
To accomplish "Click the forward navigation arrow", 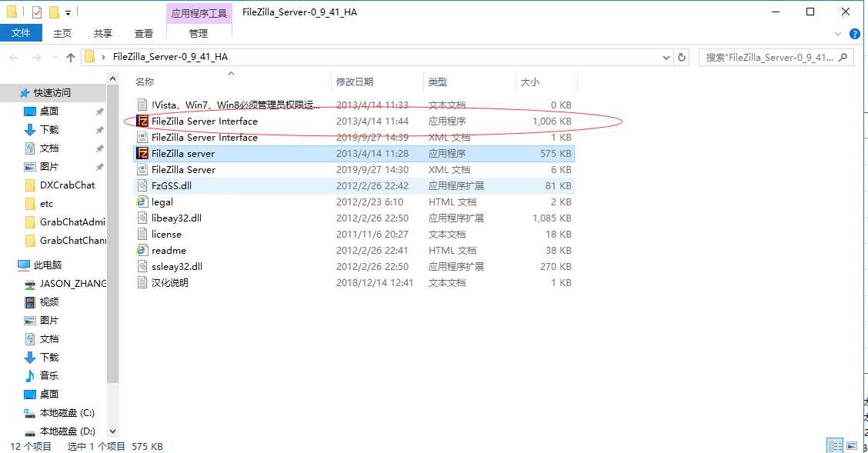I will click(36, 57).
